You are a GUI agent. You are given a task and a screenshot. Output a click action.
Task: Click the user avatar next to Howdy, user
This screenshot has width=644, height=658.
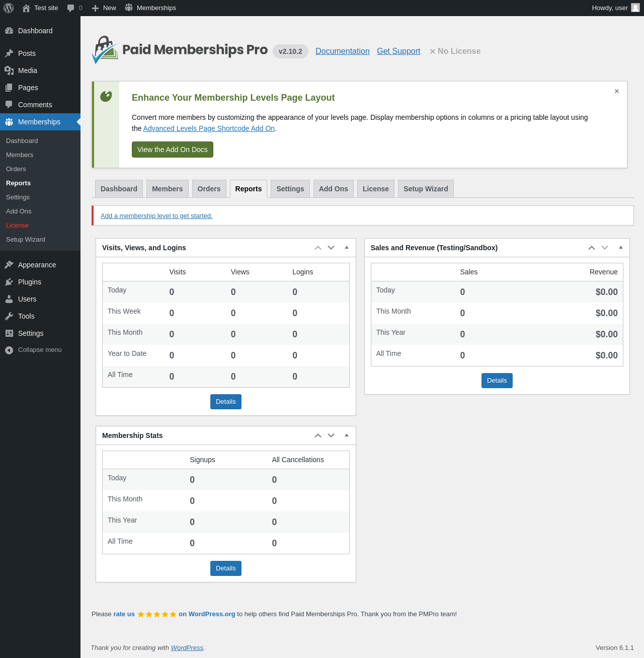click(x=635, y=8)
